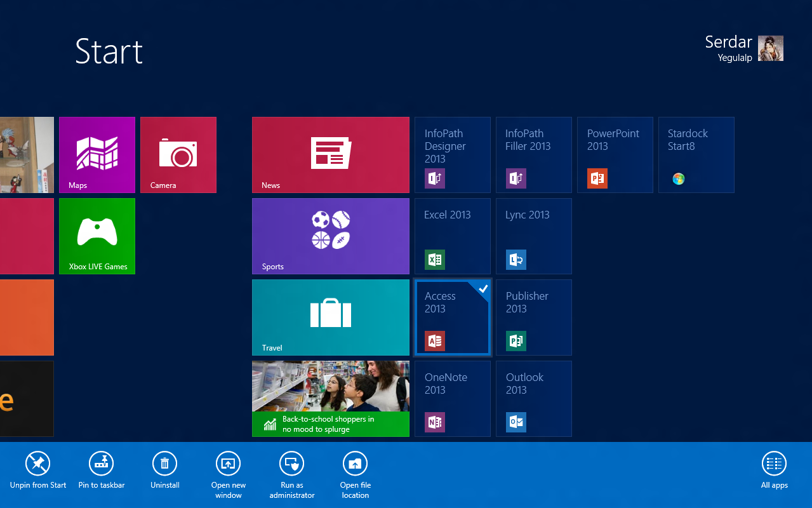The image size is (812, 508).
Task: Click the Pin to taskbar icon
Action: tap(102, 464)
